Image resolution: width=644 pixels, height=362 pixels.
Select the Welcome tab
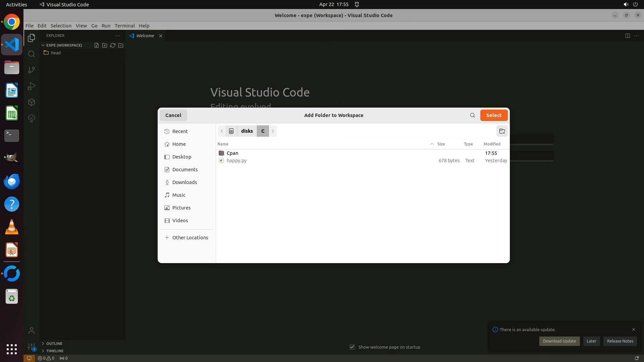point(145,36)
